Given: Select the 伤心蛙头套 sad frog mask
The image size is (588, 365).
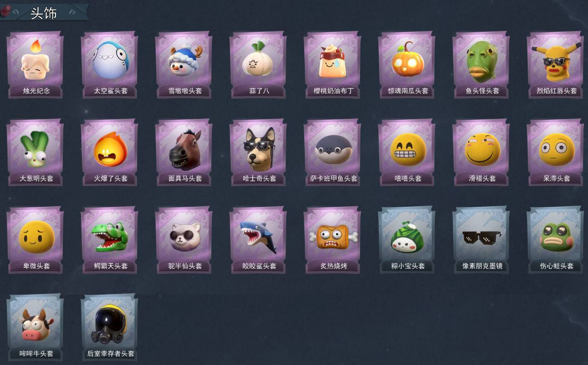Looking at the screenshot, I should pos(556,240).
